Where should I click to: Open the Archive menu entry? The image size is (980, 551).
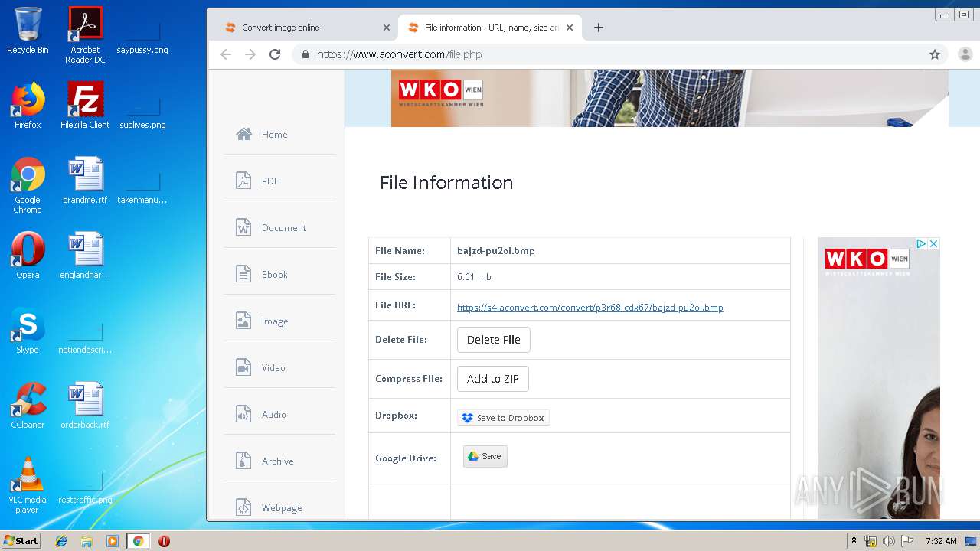click(x=278, y=461)
